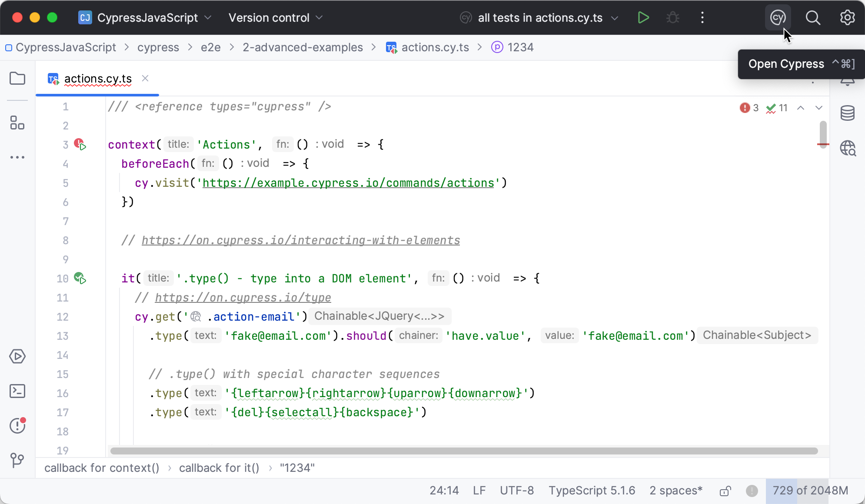Toggle read-only lock icon in status bar
Image resolution: width=865 pixels, height=504 pixels.
pyautogui.click(x=725, y=491)
